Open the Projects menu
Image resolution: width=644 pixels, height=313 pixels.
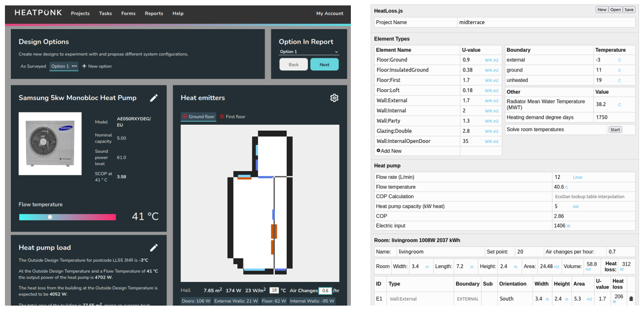(80, 13)
